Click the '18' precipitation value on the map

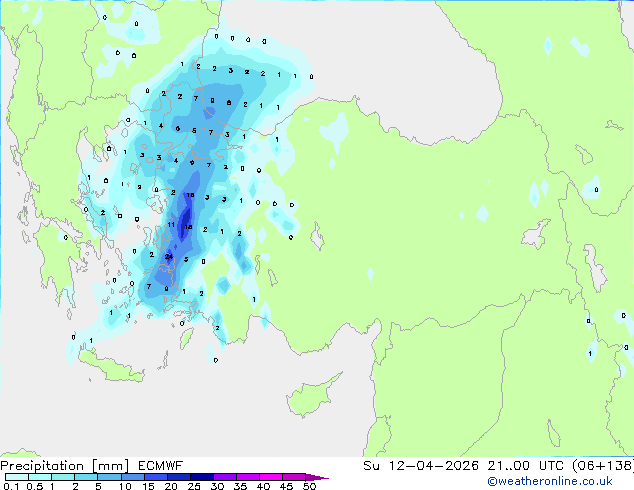(188, 227)
